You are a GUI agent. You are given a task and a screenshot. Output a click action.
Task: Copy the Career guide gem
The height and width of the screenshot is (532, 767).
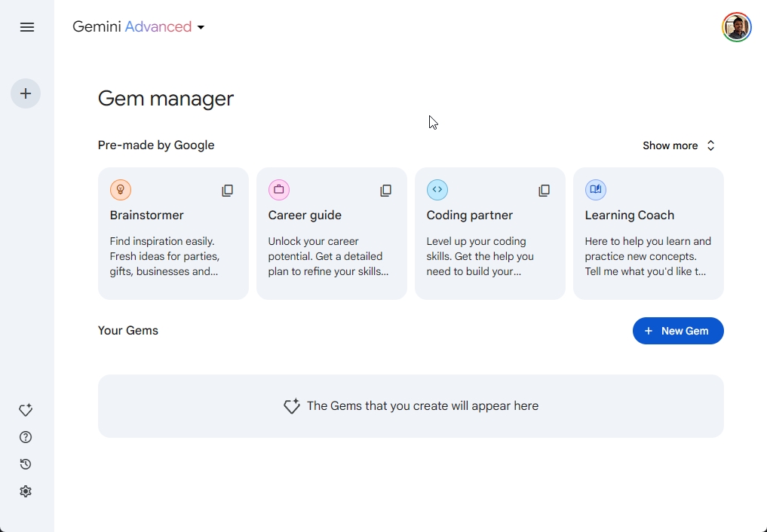(385, 191)
